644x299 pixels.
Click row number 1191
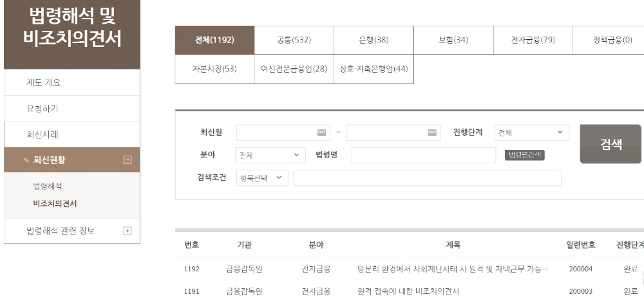[x=192, y=292]
